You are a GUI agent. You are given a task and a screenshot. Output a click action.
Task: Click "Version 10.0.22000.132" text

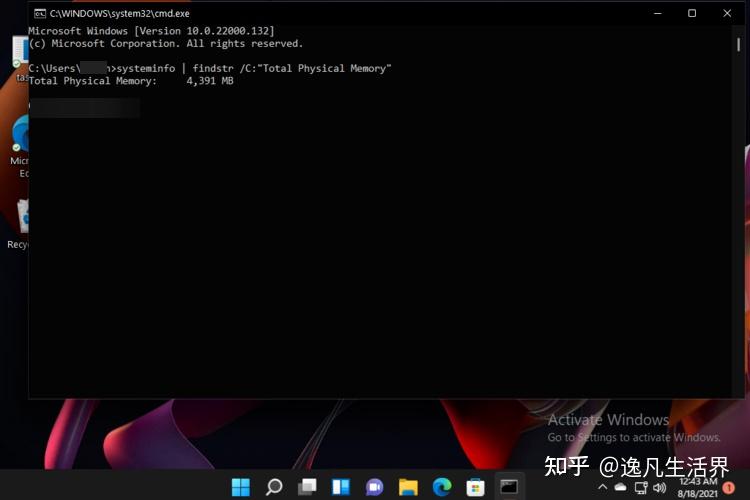pyautogui.click(x=204, y=31)
